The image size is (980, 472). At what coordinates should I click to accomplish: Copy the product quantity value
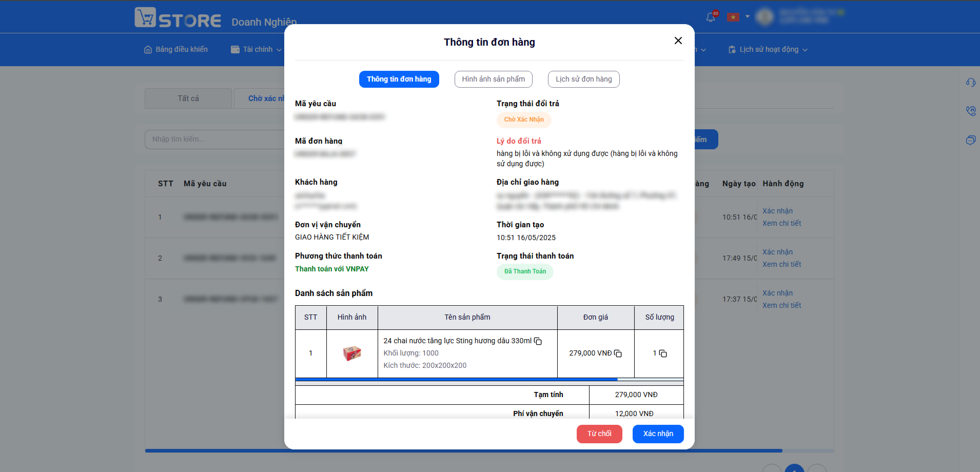663,353
